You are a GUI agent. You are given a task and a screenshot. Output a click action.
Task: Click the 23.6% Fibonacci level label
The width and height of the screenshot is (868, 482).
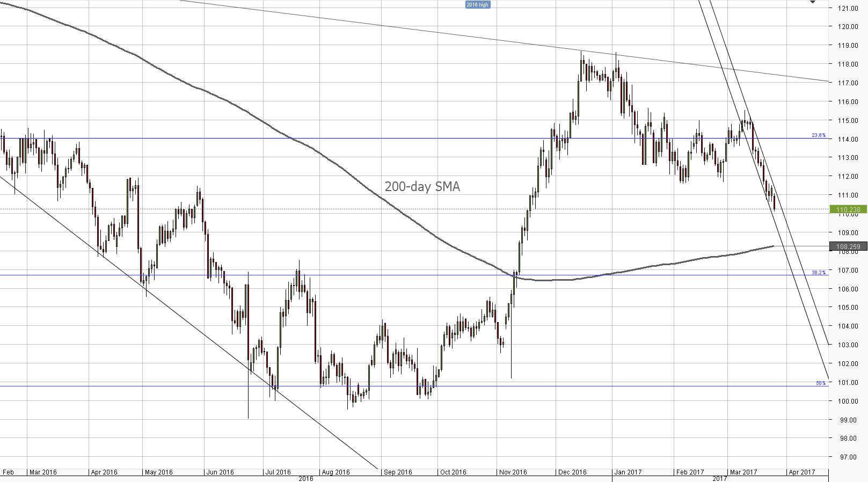coord(819,135)
